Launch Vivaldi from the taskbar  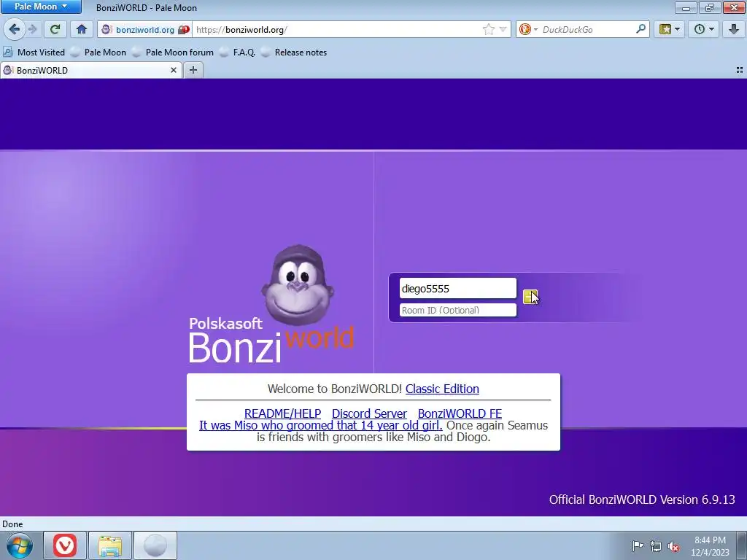pos(65,545)
